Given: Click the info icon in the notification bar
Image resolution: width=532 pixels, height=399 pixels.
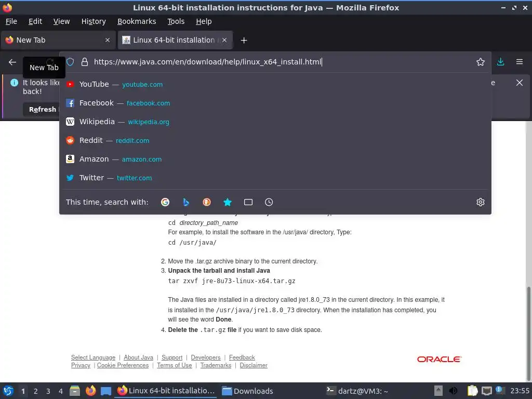Looking at the screenshot, I should tap(14, 83).
